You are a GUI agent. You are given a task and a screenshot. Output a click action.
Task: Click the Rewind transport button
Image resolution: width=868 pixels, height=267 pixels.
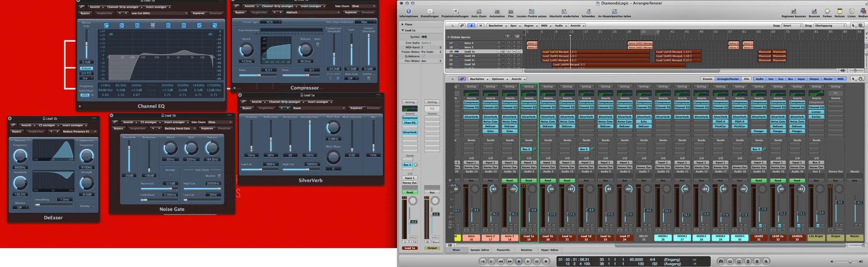click(x=501, y=261)
